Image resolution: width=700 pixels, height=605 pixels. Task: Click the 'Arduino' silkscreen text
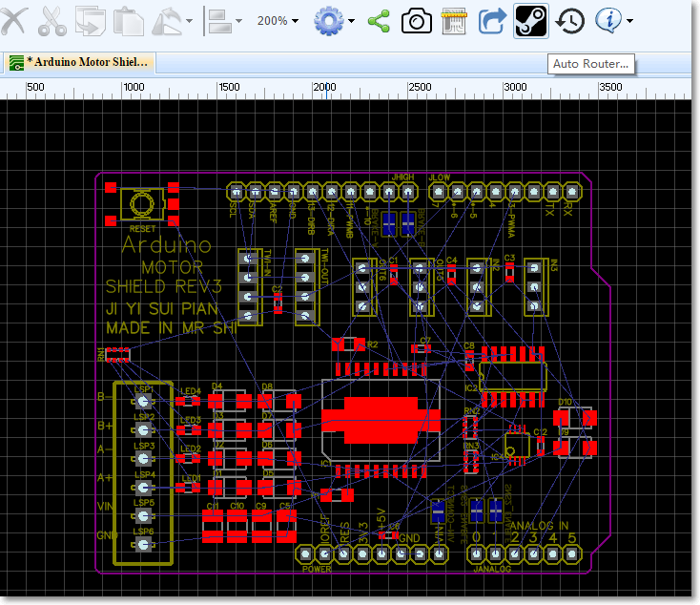[x=166, y=245]
